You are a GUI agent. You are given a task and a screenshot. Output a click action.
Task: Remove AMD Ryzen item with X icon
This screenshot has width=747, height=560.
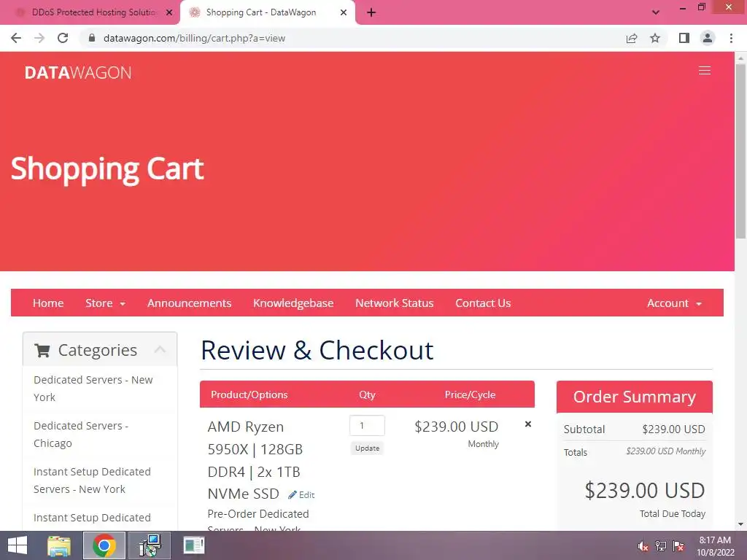(x=528, y=424)
